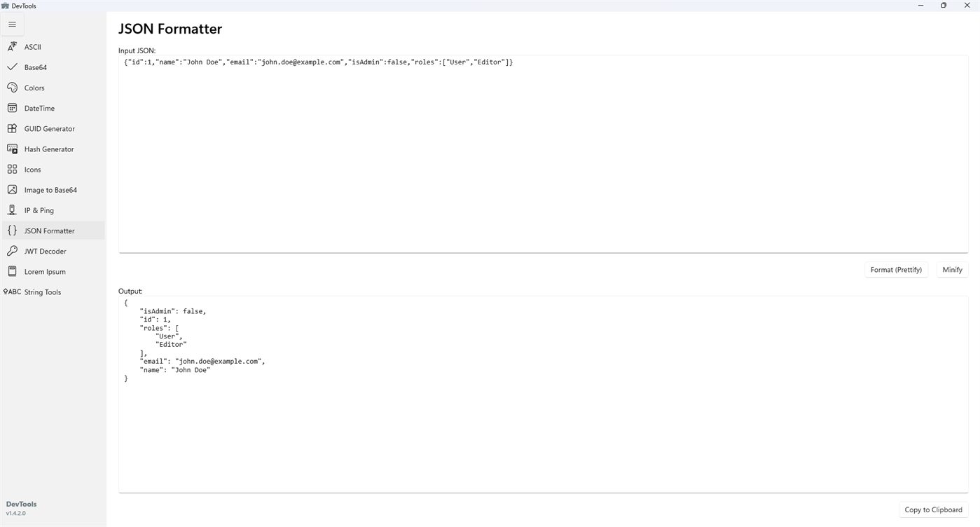The height and width of the screenshot is (527, 980).
Task: Select Image to Base64 label
Action: [x=50, y=189]
